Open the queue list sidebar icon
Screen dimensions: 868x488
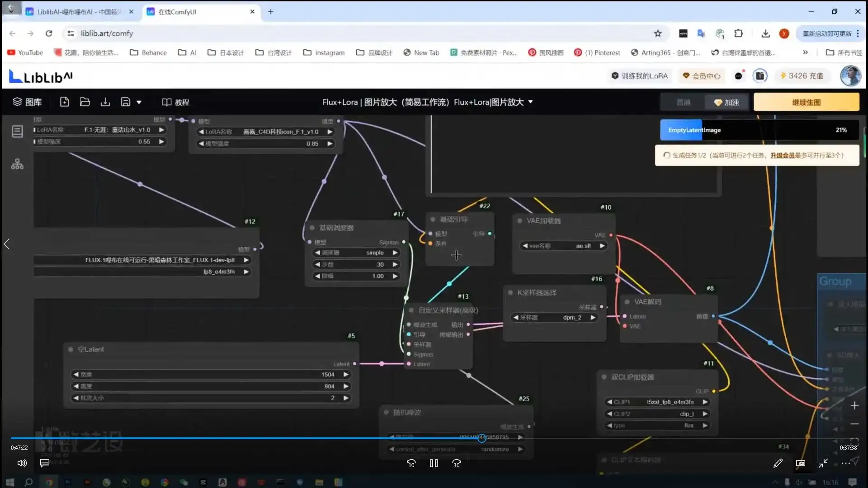tap(17, 131)
